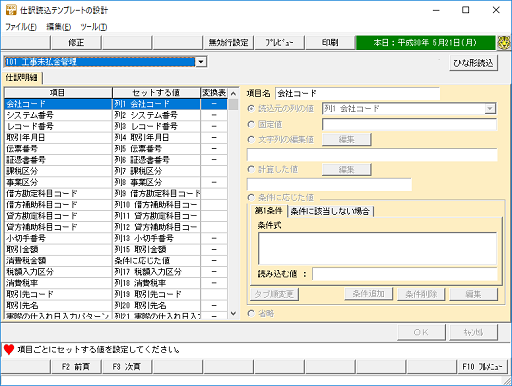The width and height of the screenshot is (512, 386).
Task: Click the list scrollbar down arrow
Action: [233, 313]
